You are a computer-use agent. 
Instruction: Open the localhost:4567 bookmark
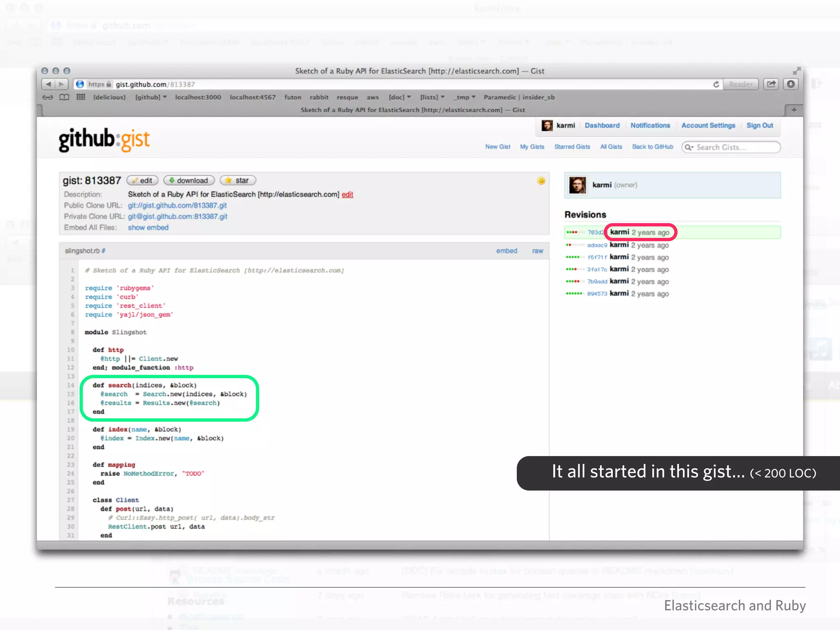[x=253, y=97]
